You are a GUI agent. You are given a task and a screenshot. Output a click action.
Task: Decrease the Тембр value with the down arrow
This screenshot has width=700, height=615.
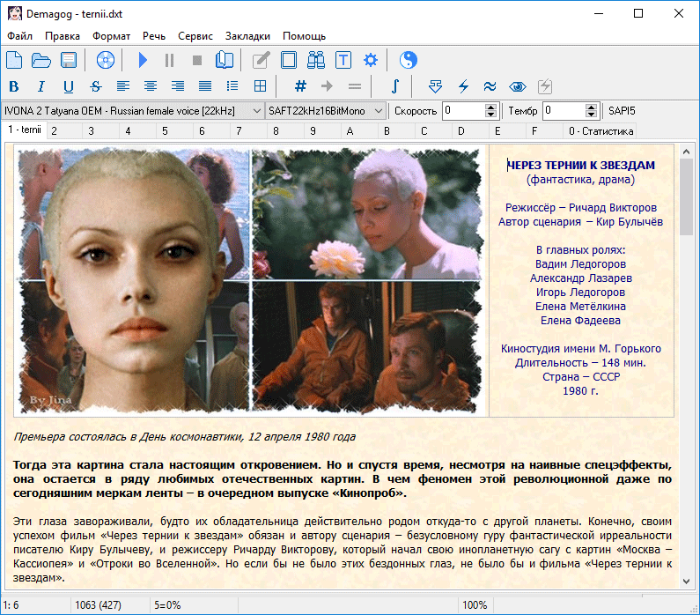coord(591,115)
